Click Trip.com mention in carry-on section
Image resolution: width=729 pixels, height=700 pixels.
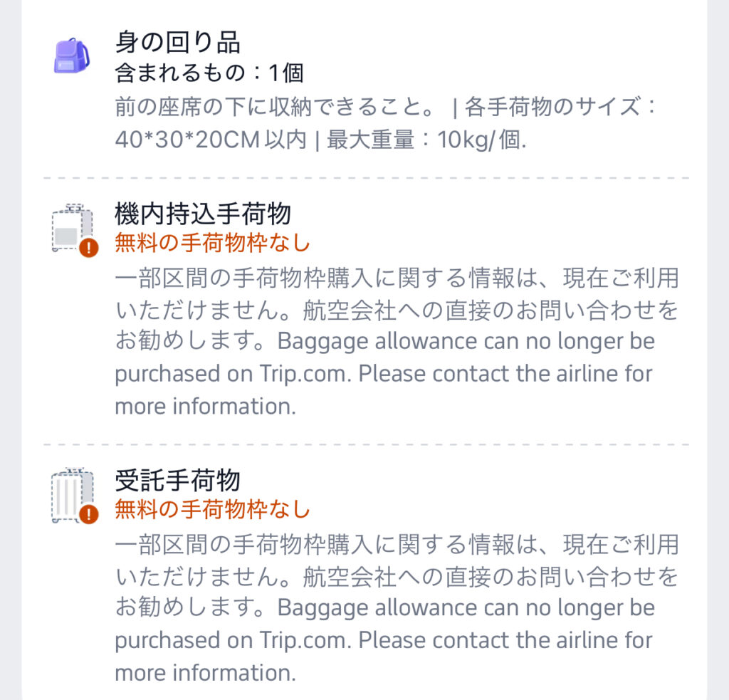click(x=305, y=373)
